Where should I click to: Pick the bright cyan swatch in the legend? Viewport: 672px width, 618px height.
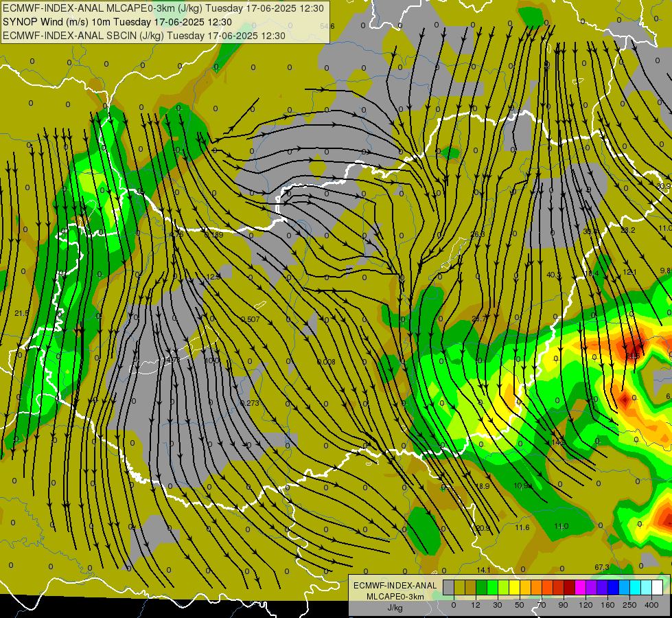[636, 587]
